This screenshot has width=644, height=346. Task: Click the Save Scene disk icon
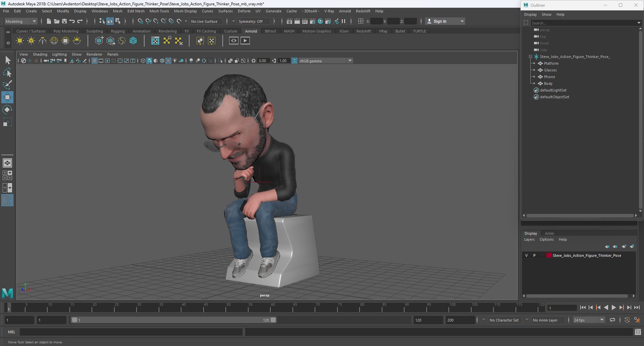[64, 21]
